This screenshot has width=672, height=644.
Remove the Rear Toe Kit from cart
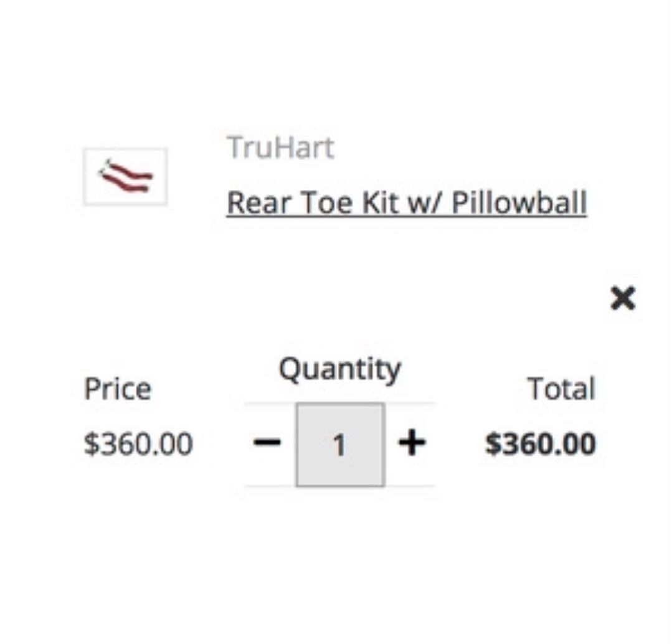[x=623, y=298]
